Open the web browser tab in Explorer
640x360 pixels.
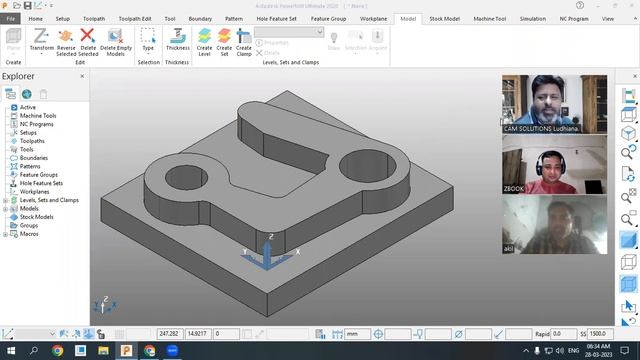coord(27,94)
